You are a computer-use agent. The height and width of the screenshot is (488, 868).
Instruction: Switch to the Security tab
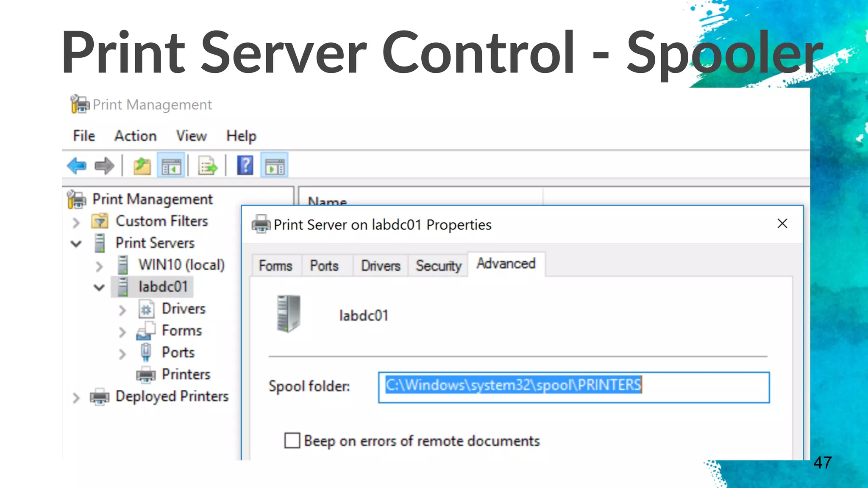[439, 266]
